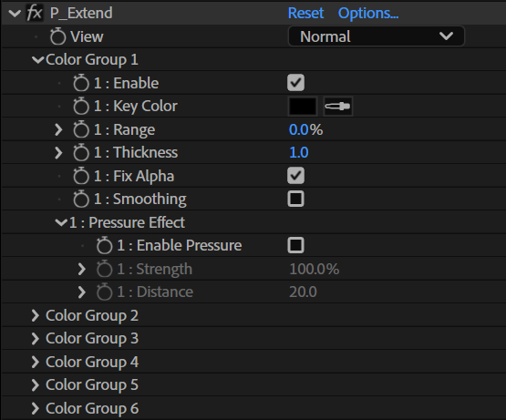
Task: Expand the Color Group 2 section
Action: coord(35,315)
